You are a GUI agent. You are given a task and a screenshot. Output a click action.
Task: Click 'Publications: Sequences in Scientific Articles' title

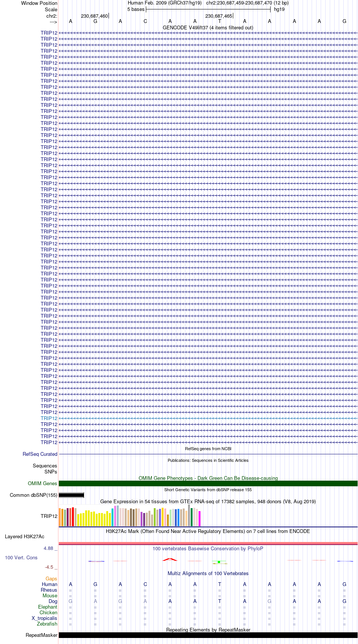[x=208, y=460]
